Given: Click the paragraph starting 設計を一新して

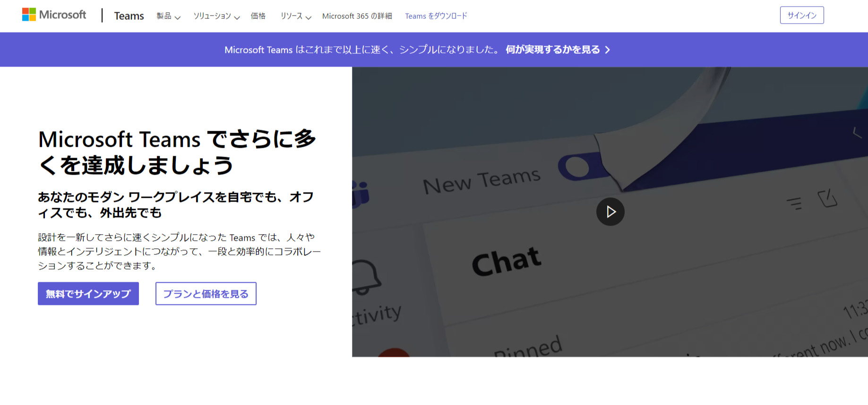Looking at the screenshot, I should [180, 251].
